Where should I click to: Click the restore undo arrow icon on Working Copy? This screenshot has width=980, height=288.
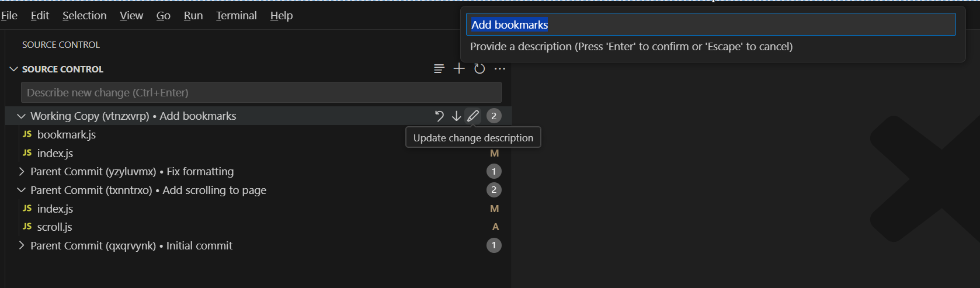coord(439,116)
